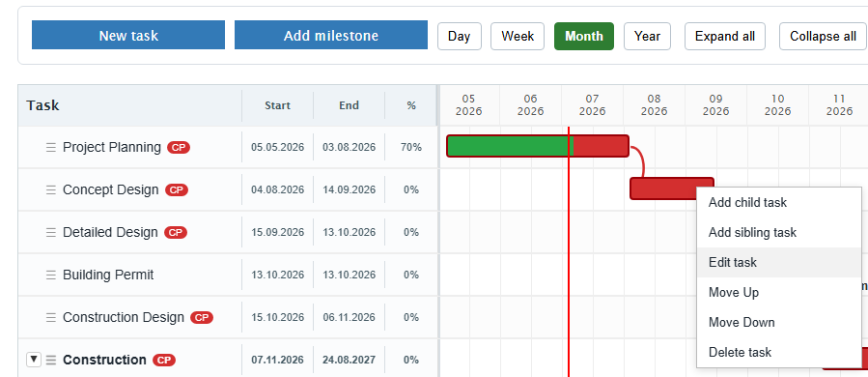Click the drag handle icon beside Concept Design
Image resolution: width=868 pixels, height=377 pixels.
[51, 190]
